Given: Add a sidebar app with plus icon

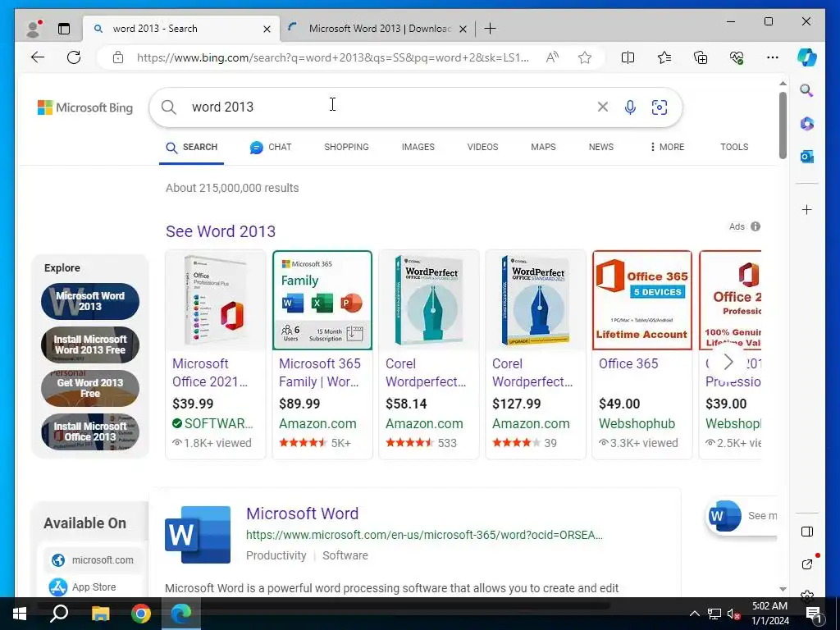Looking at the screenshot, I should (807, 209).
